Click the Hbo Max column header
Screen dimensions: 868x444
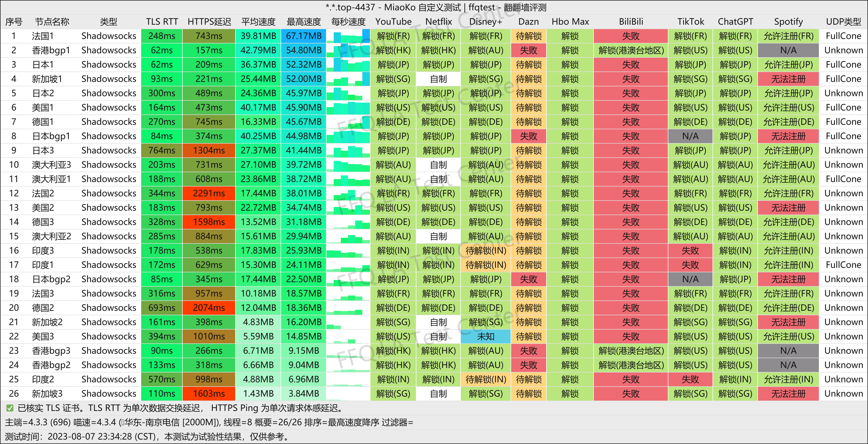(570, 21)
